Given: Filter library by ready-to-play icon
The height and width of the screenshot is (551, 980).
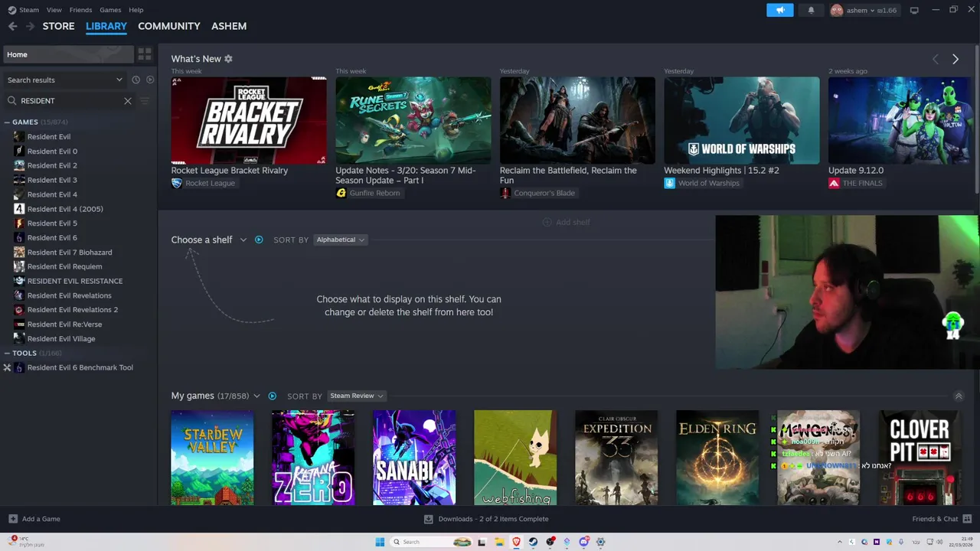Looking at the screenshot, I should click(150, 80).
